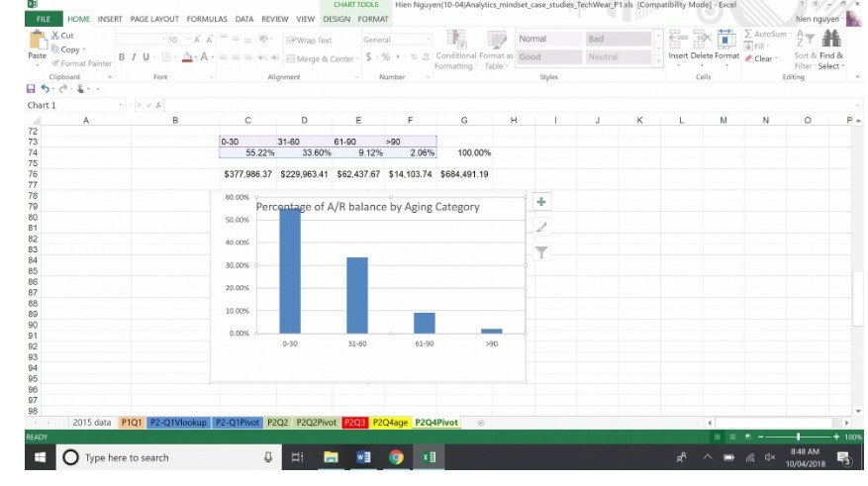Toggle Wrap Text
Screen dimensions: 868x486
(309, 40)
